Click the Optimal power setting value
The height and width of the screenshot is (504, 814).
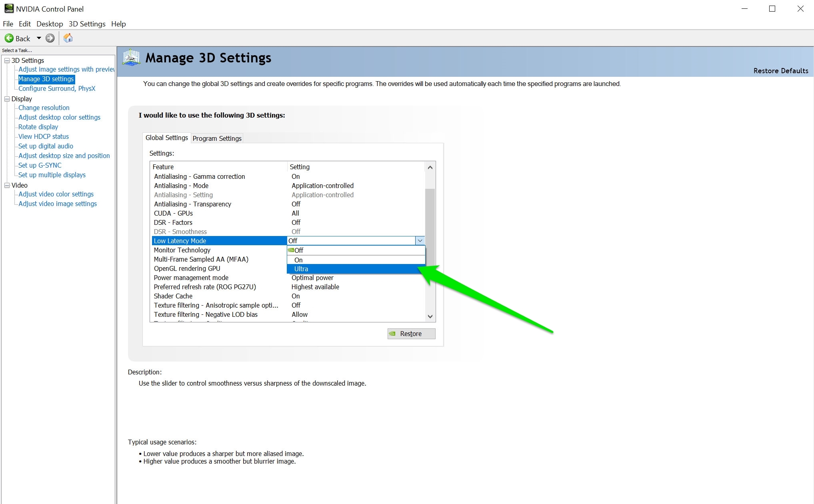pyautogui.click(x=312, y=278)
